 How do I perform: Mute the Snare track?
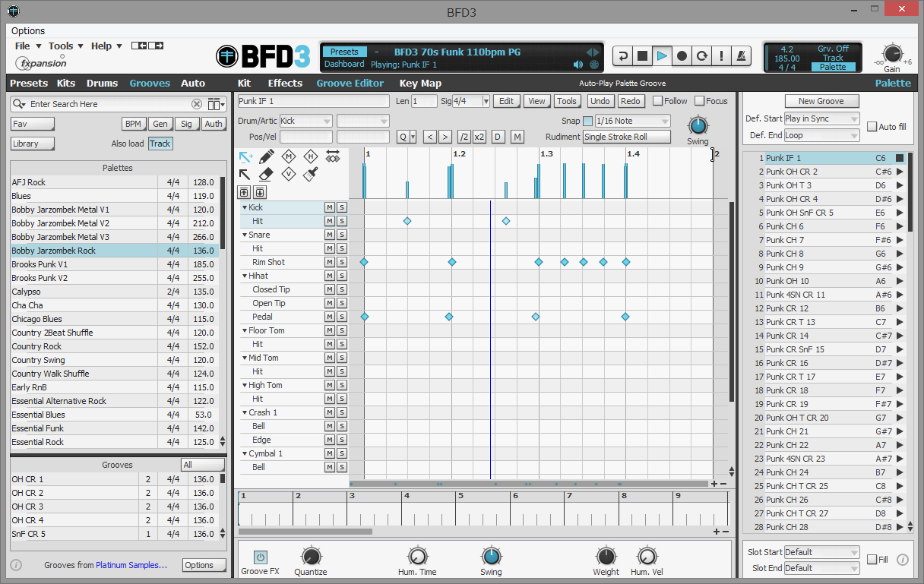tap(330, 235)
